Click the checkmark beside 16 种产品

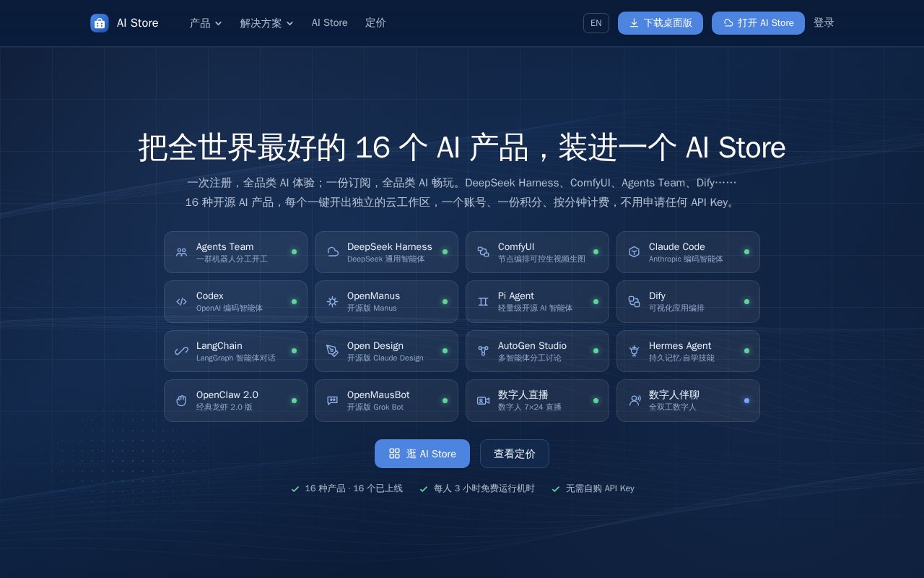[295, 489]
